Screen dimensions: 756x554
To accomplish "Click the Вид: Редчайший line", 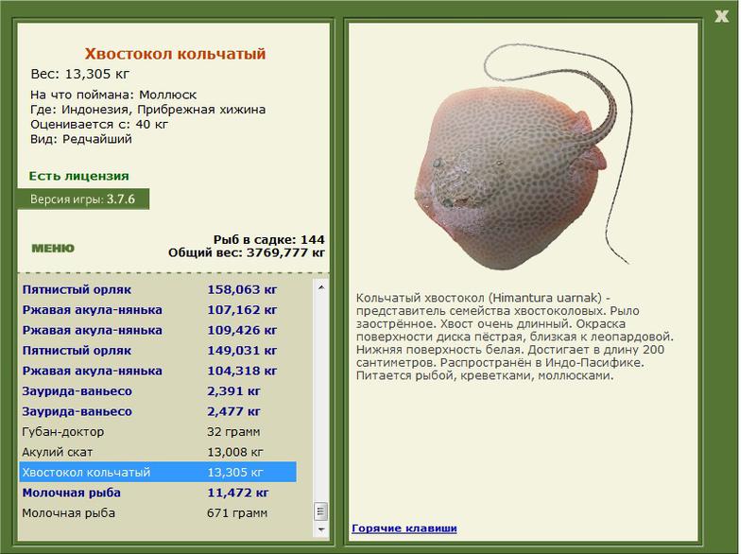I will (x=80, y=139).
